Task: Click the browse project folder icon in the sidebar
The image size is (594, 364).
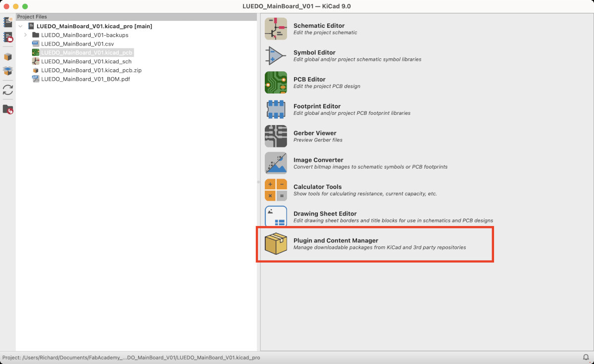Action: coord(8,109)
